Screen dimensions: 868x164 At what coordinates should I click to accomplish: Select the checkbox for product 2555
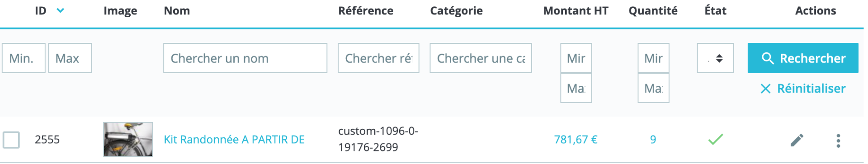pos(11,140)
